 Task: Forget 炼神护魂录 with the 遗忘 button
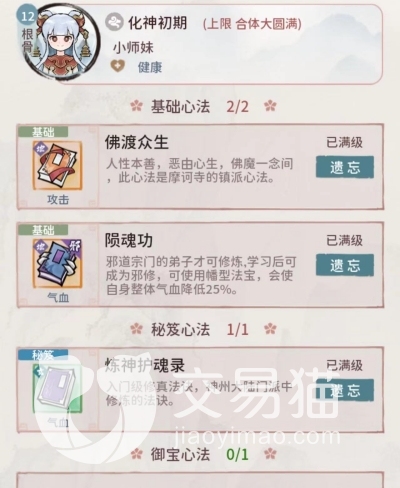tap(345, 390)
